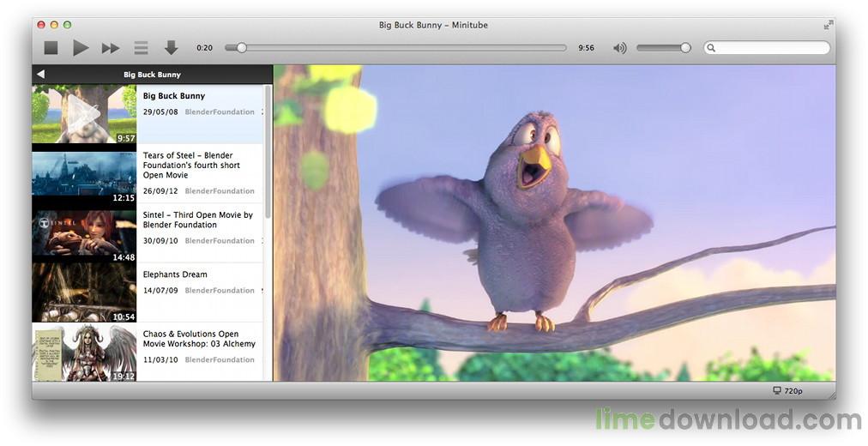Open the 720p quality selector
Viewport: 868px width, 446px height.
(787, 391)
